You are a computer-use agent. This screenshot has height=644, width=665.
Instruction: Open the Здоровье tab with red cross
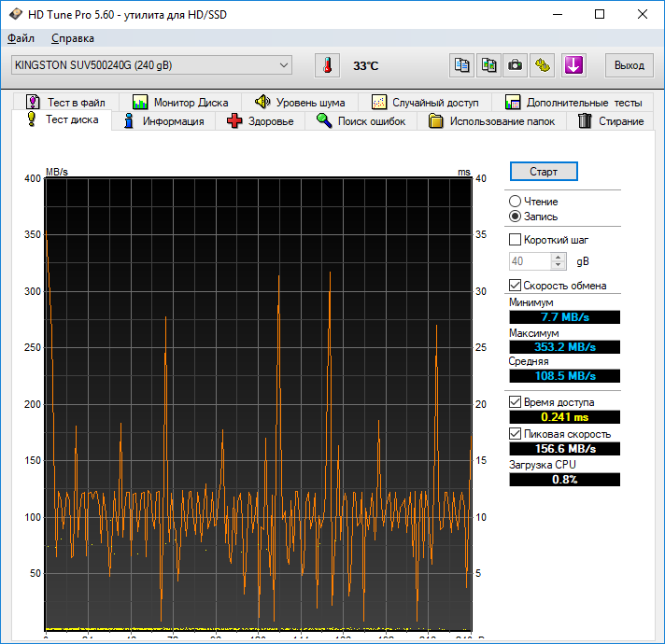coord(261,121)
